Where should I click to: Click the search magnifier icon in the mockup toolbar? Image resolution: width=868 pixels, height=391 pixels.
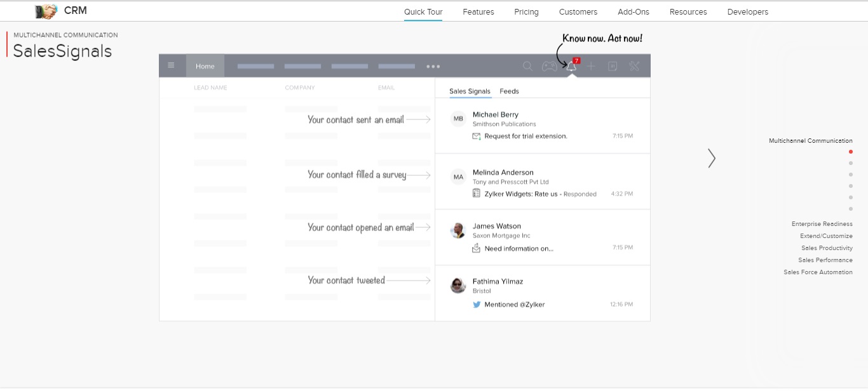(527, 66)
